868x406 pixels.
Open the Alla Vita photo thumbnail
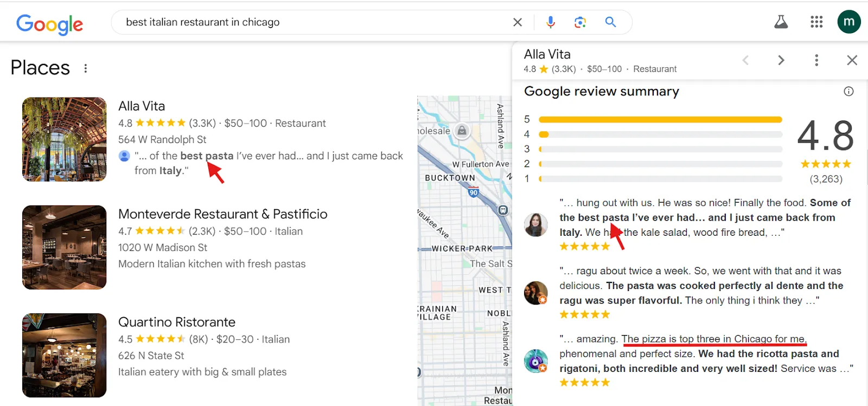pyautogui.click(x=65, y=139)
